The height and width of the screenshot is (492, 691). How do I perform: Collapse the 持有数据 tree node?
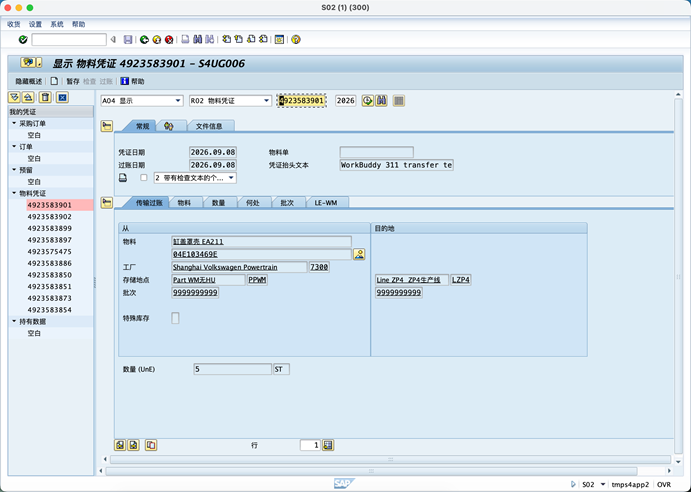(x=14, y=321)
